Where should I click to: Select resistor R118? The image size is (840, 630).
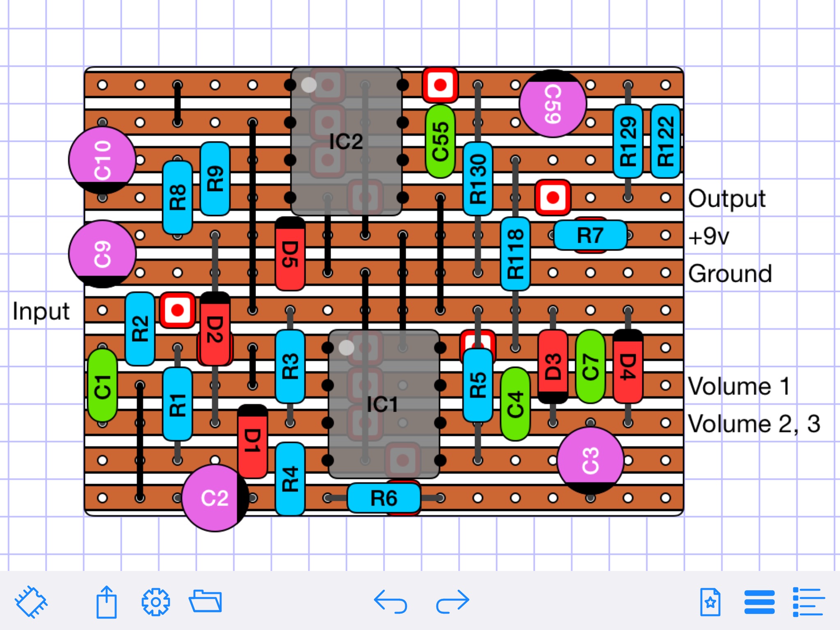(516, 254)
